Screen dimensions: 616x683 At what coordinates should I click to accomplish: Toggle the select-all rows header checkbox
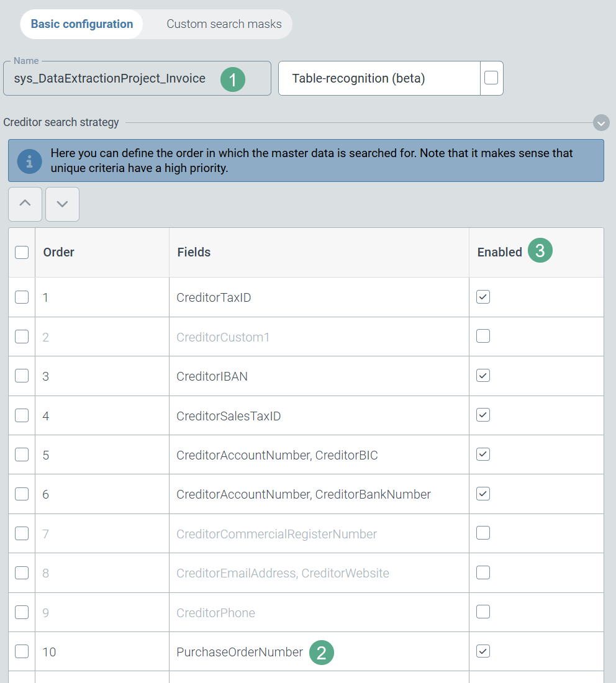coord(22,252)
